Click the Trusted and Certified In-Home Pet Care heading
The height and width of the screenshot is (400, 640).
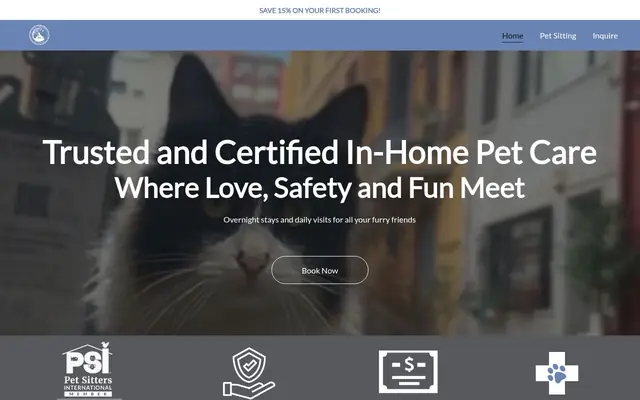tap(320, 152)
